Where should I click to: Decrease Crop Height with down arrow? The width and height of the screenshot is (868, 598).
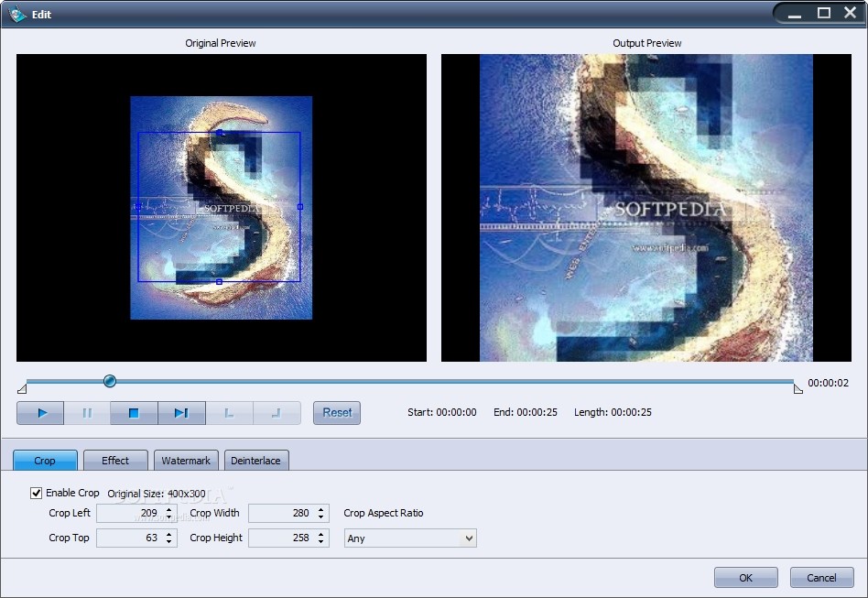coord(321,541)
